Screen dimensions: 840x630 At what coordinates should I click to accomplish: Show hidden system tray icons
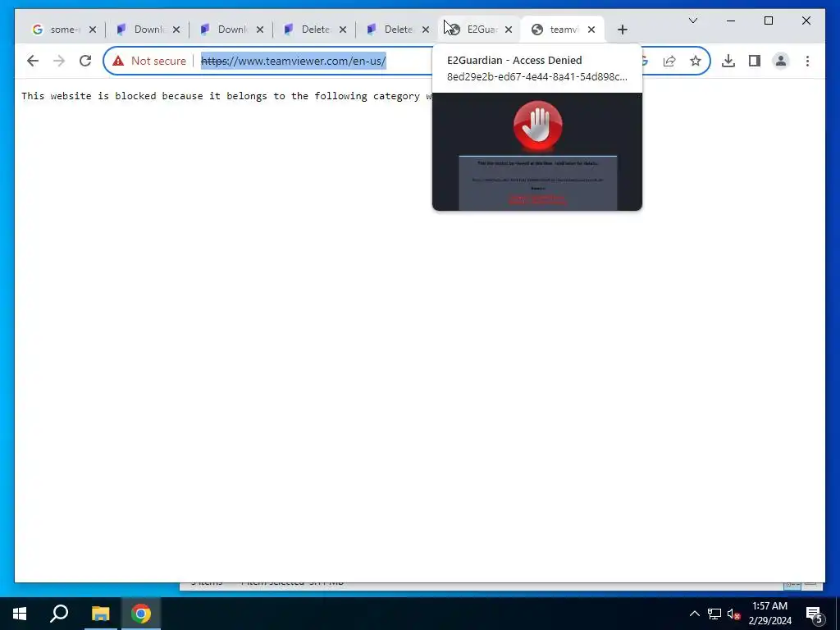[694, 614]
